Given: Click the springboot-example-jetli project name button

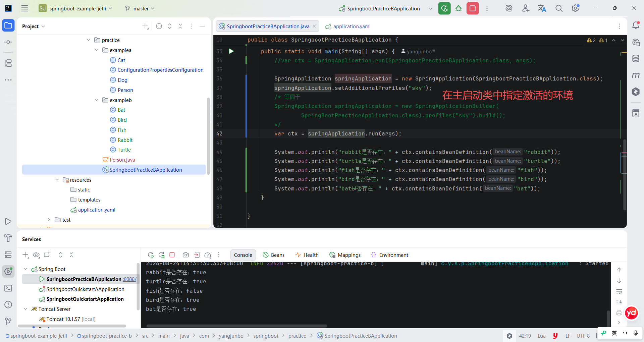Looking at the screenshot, I should coord(76,8).
